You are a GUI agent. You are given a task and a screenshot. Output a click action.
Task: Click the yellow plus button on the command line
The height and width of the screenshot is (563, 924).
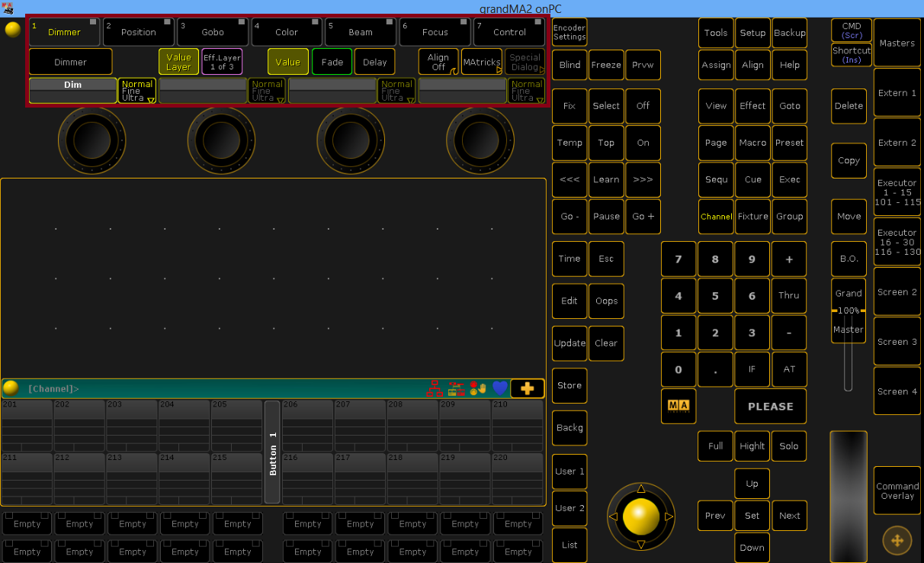(x=528, y=388)
